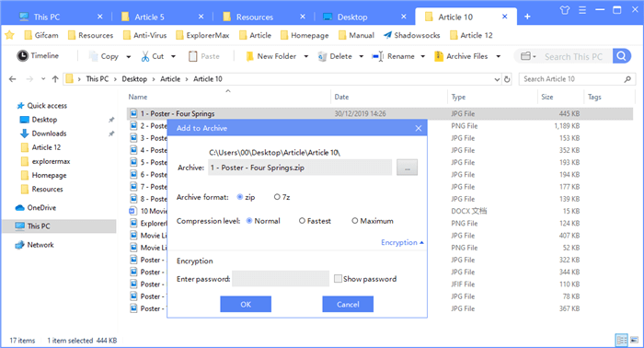Screen dimensions: 644x348
Task: Click the search magnifier in Search Article 10
Action: click(627, 79)
